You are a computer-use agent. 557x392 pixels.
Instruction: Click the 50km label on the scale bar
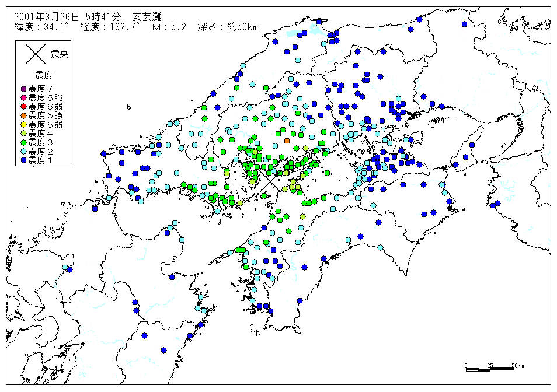(x=517, y=365)
